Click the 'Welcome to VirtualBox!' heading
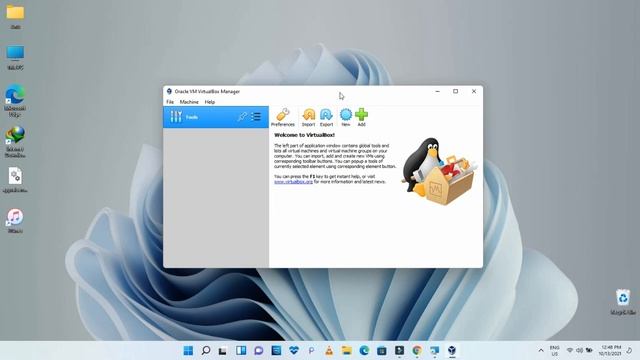Image resolution: width=640 pixels, height=360 pixels. pyautogui.click(x=304, y=135)
